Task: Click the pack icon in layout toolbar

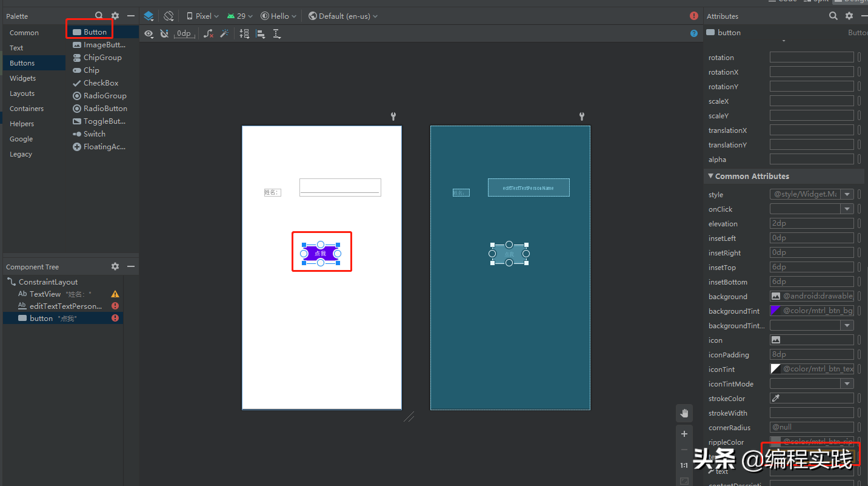Action: click(x=244, y=34)
